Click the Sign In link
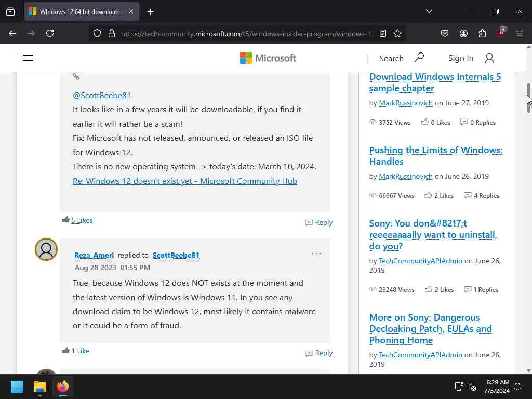The height and width of the screenshot is (399, 532). point(460,58)
